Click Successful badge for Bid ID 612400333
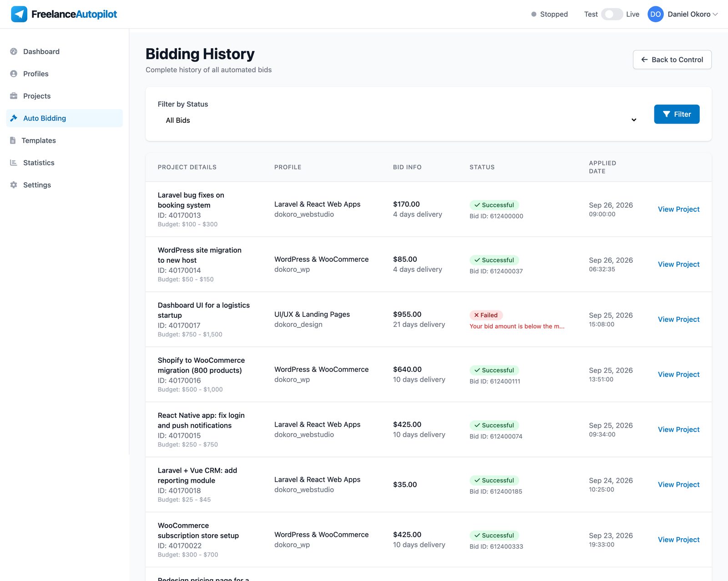Viewport: 728px width, 581px height. (494, 535)
